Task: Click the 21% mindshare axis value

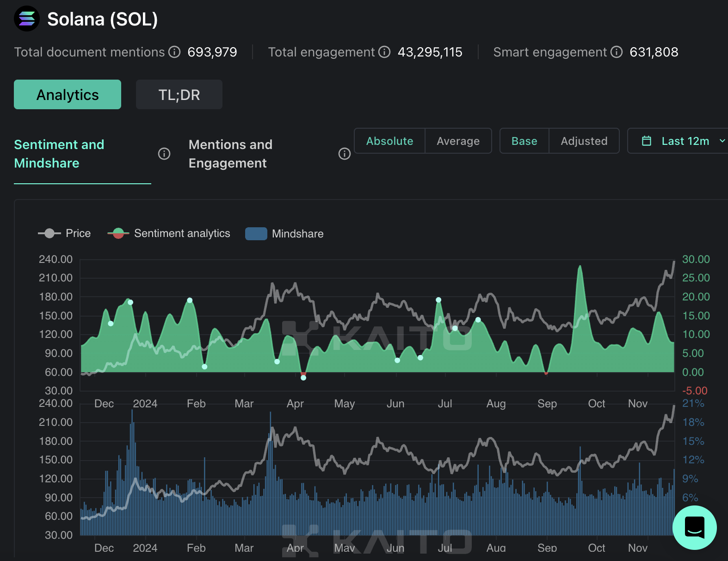Action: [693, 403]
